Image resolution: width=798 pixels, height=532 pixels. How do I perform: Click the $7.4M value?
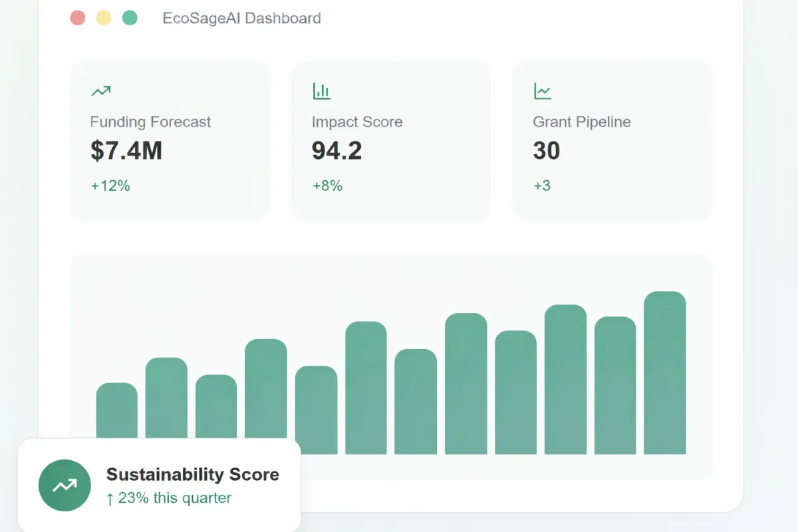click(126, 151)
